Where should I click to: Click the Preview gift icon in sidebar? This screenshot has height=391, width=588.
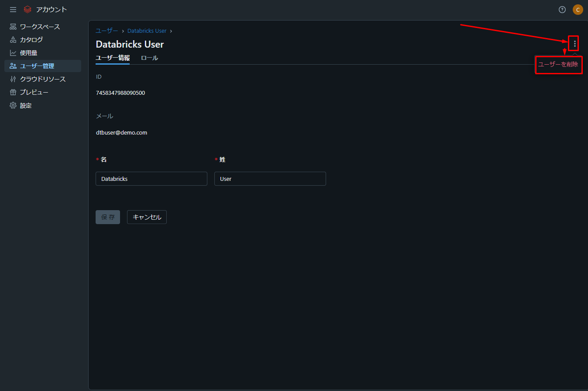pyautogui.click(x=13, y=92)
